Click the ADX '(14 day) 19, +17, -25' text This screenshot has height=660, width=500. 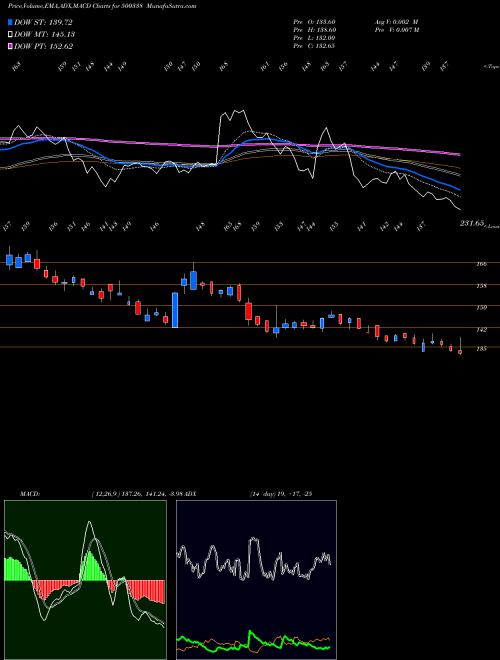(x=280, y=494)
